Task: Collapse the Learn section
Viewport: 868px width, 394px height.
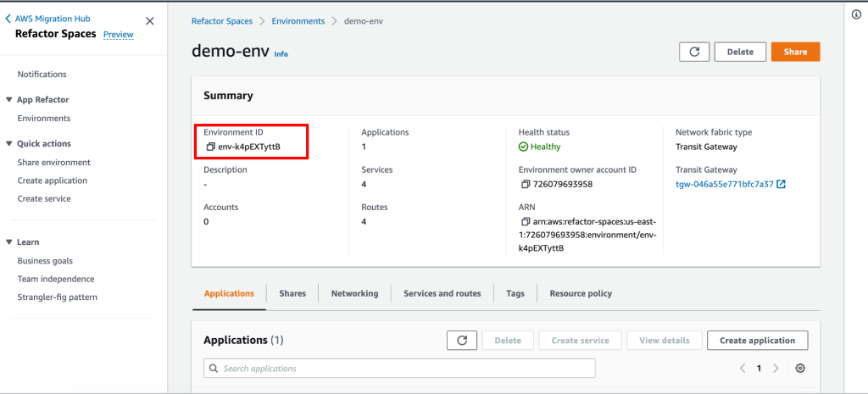Action: pos(9,242)
